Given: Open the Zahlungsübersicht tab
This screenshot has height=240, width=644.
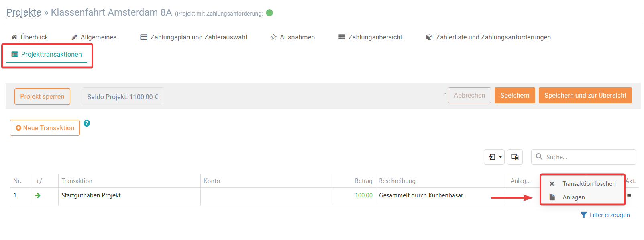Looking at the screenshot, I should pos(371,37).
